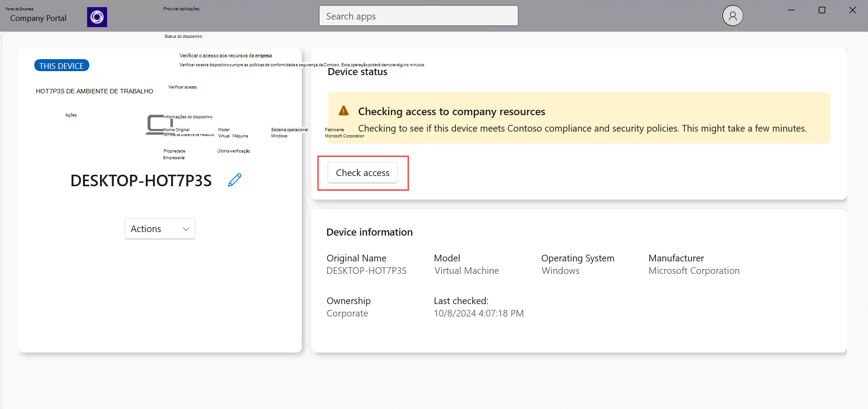Click the Company Portal title text
The height and width of the screenshot is (409, 868).
click(38, 18)
